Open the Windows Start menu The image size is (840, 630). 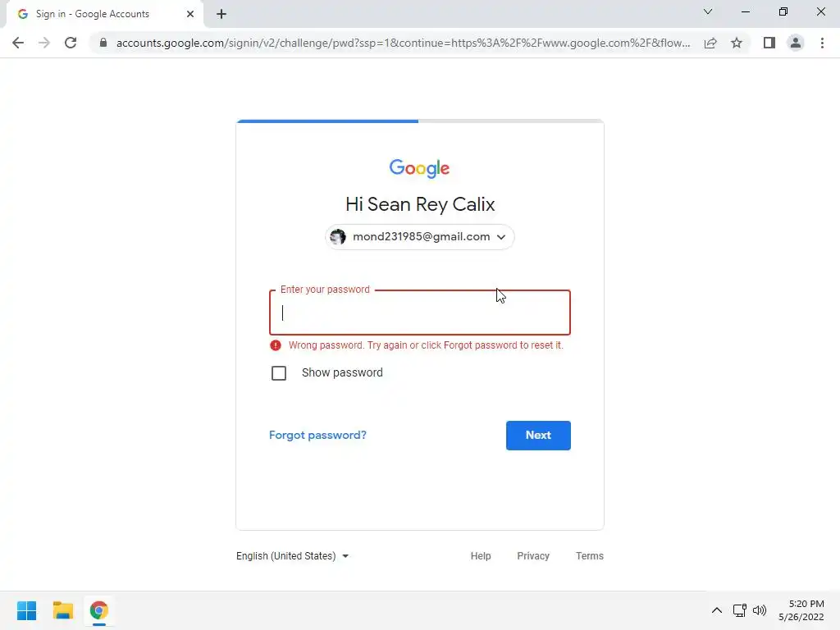(27, 610)
